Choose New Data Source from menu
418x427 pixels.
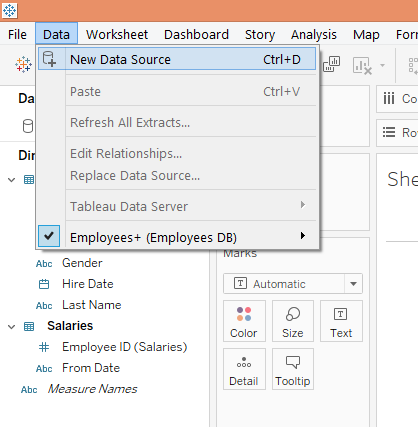click(x=177, y=59)
